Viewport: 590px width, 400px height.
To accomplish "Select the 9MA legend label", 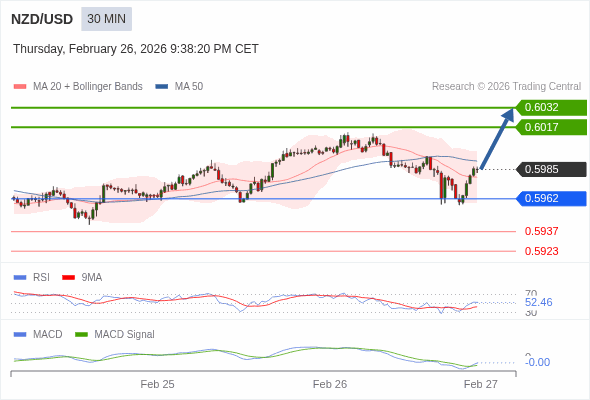I will 92,278.
